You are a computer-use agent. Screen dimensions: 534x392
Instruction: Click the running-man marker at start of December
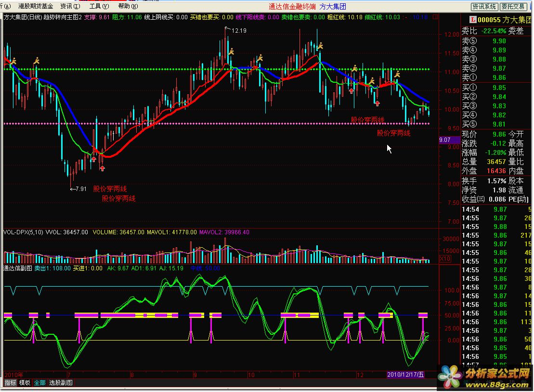click(x=354, y=68)
